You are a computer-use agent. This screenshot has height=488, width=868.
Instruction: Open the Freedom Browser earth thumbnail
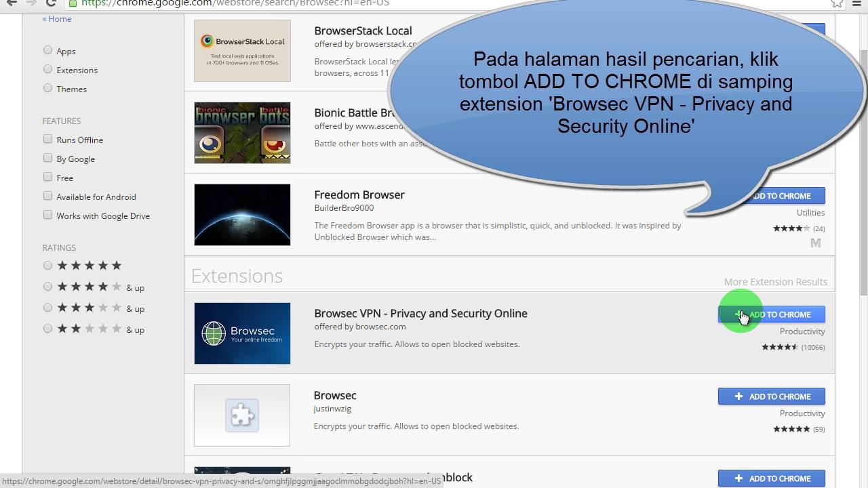pos(242,215)
